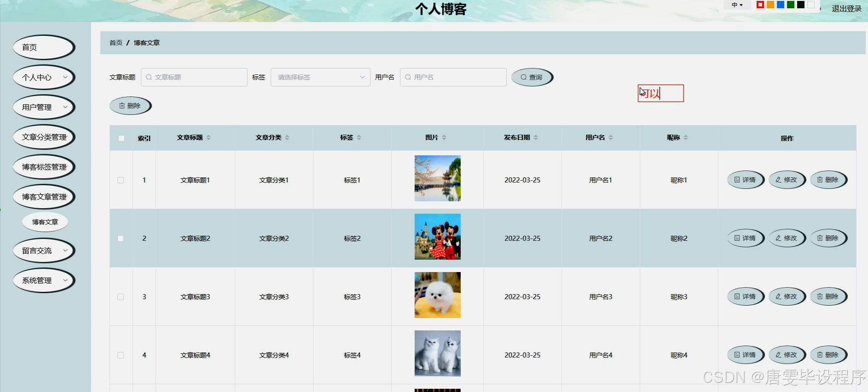This screenshot has height=392, width=868.
Task: Check the box for row 文章标题2
Action: [x=120, y=239]
